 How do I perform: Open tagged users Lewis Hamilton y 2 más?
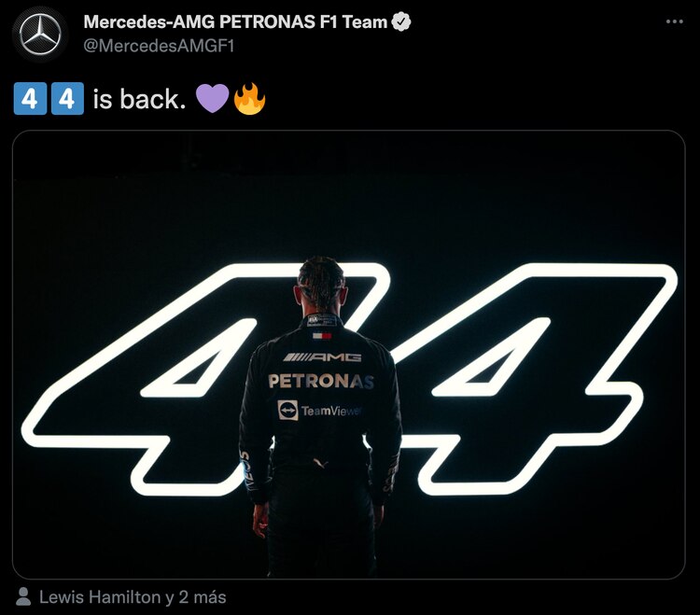133,597
